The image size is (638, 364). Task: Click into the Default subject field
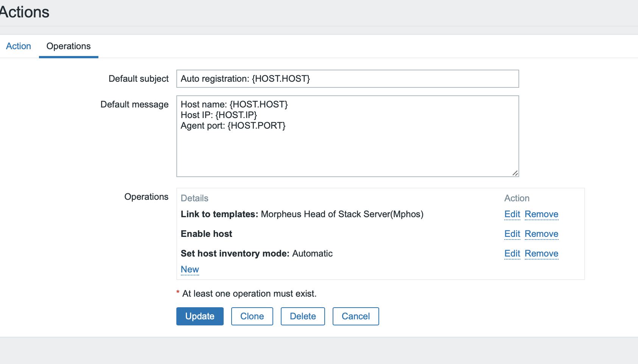pyautogui.click(x=347, y=79)
